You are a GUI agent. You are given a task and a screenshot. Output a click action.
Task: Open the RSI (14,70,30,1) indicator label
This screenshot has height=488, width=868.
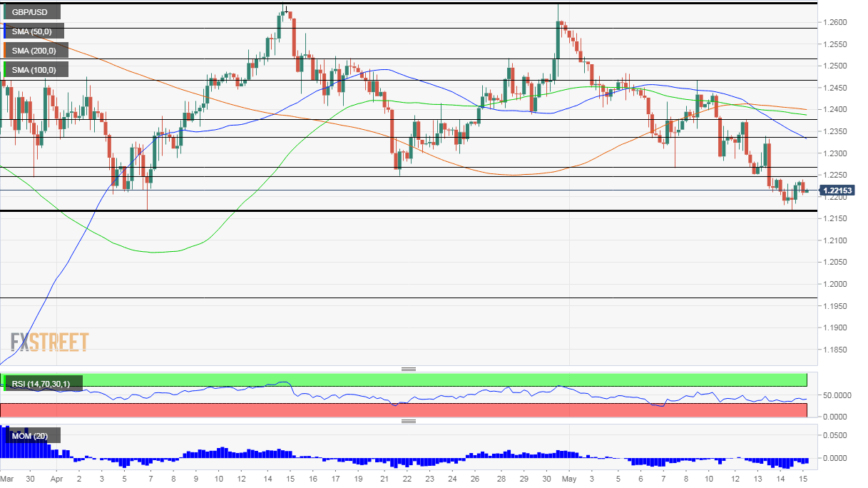coord(41,384)
